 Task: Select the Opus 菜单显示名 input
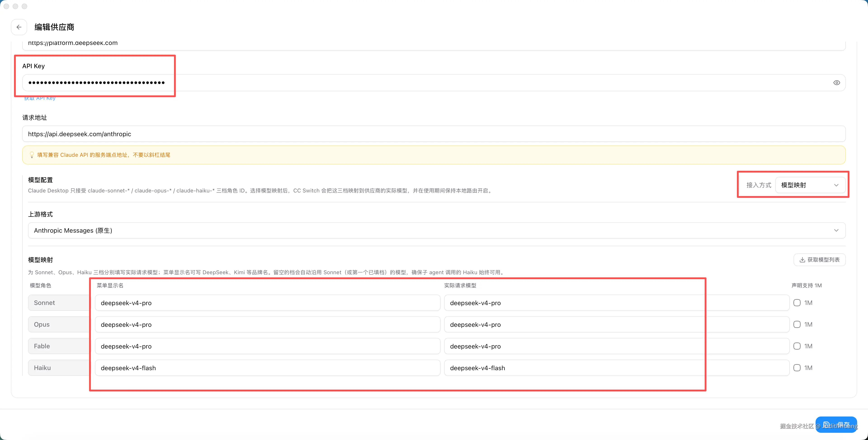pyautogui.click(x=268, y=324)
